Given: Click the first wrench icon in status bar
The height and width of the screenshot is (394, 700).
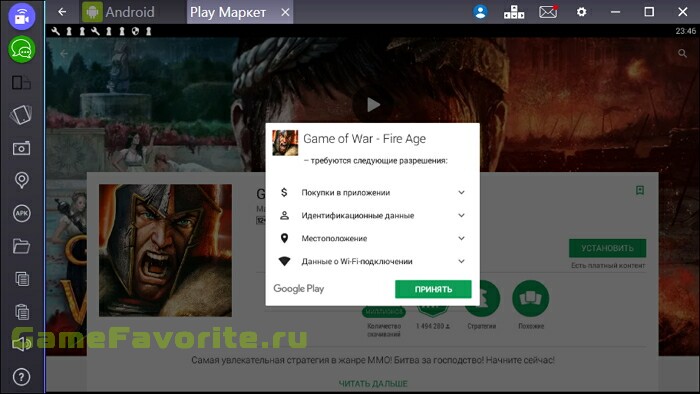Looking at the screenshot, I should (55, 31).
